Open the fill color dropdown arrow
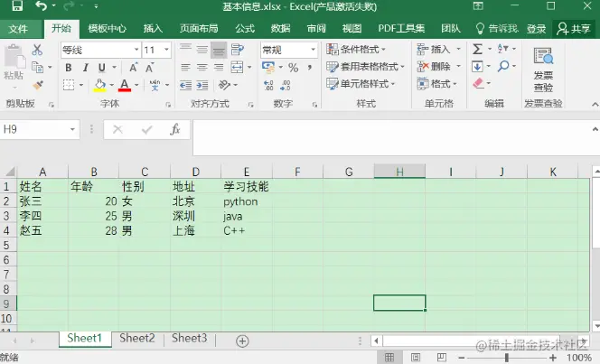Viewport: 600px width, 364px height. 112,85
